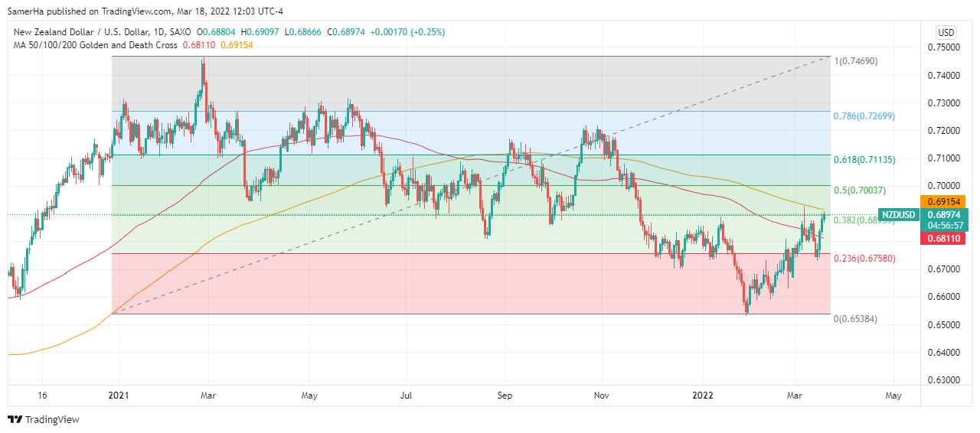The width and height of the screenshot is (980, 433).
Task: Open the USD currency selector
Action: click(946, 32)
